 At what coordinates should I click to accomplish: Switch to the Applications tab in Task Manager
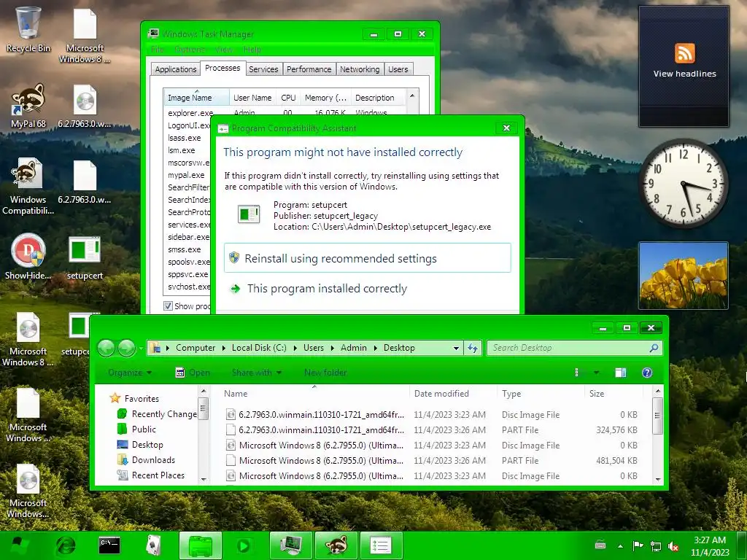pyautogui.click(x=175, y=69)
